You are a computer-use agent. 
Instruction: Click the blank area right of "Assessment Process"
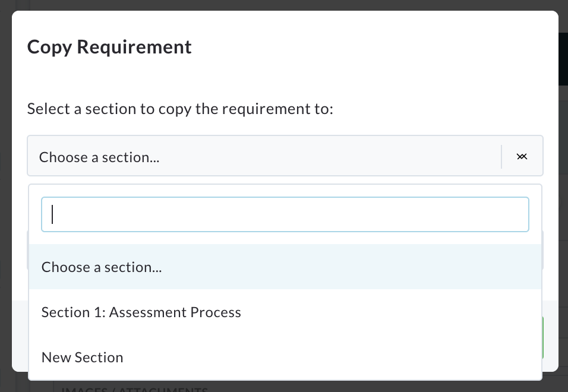point(391,312)
